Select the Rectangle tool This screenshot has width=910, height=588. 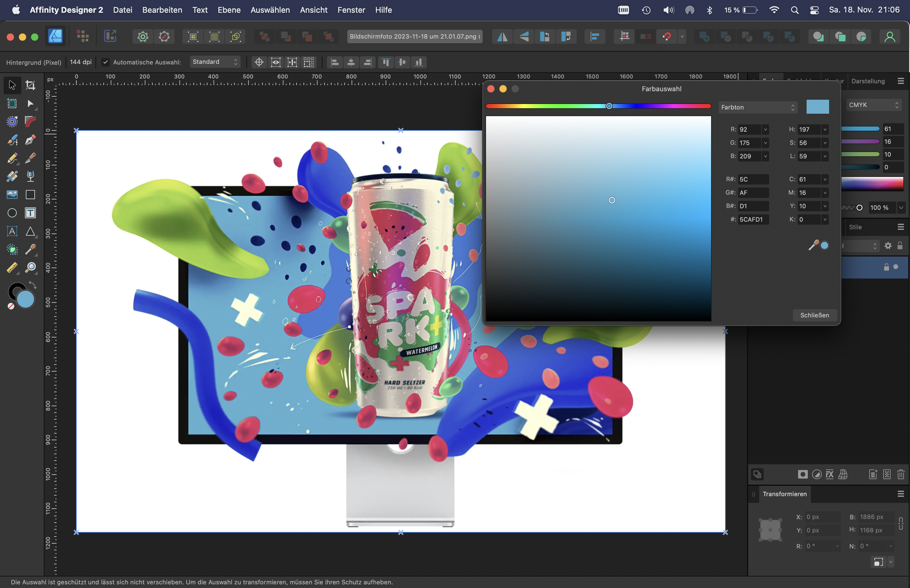(30, 194)
